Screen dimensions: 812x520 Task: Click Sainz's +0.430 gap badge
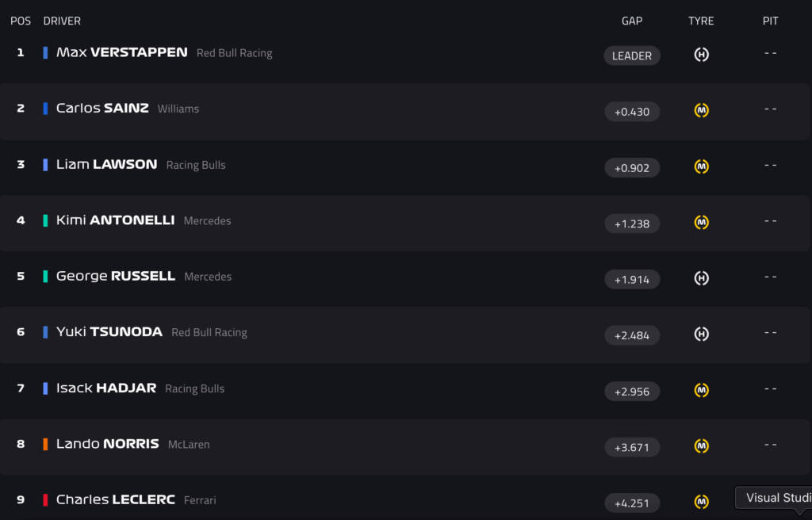point(632,111)
